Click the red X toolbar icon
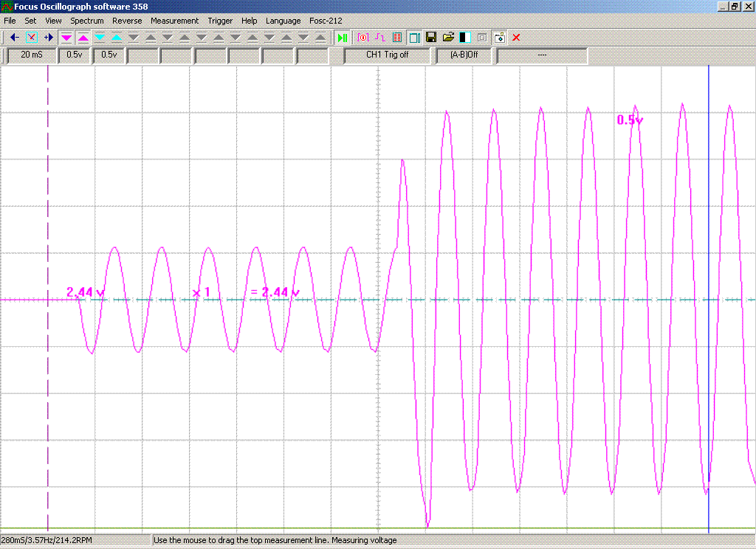 (516, 37)
